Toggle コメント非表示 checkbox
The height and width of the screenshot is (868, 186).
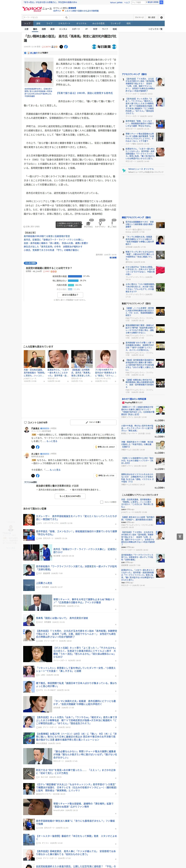102,502
